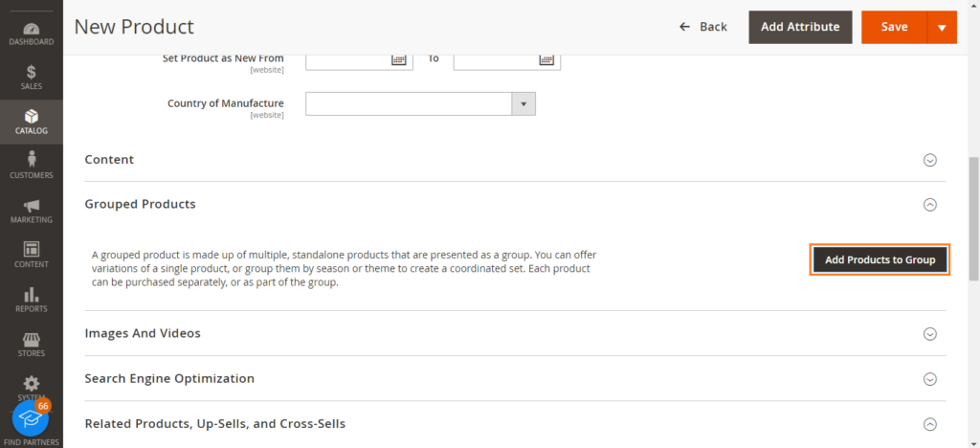Click the Search Engine Optimization heading
This screenshot has width=980, height=448.
[x=169, y=378]
